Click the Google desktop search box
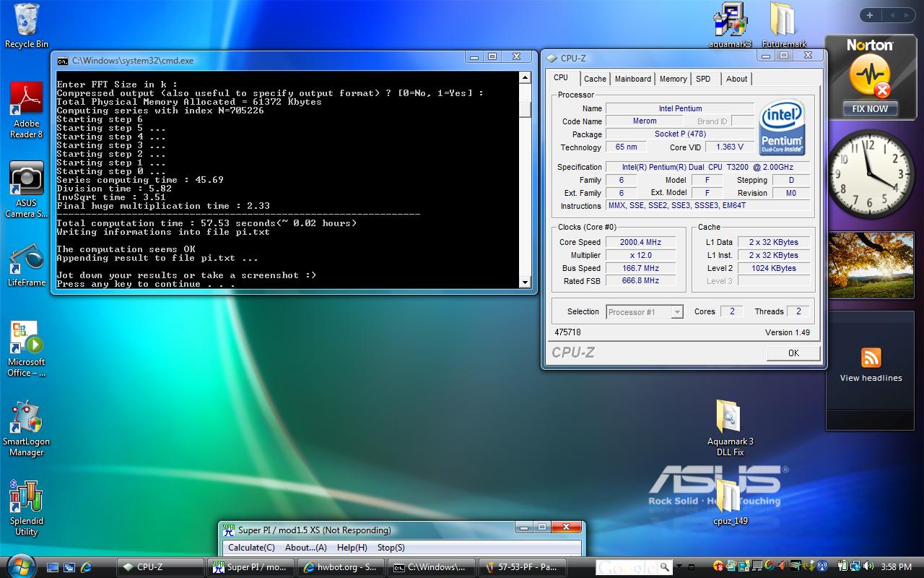 tap(627, 567)
